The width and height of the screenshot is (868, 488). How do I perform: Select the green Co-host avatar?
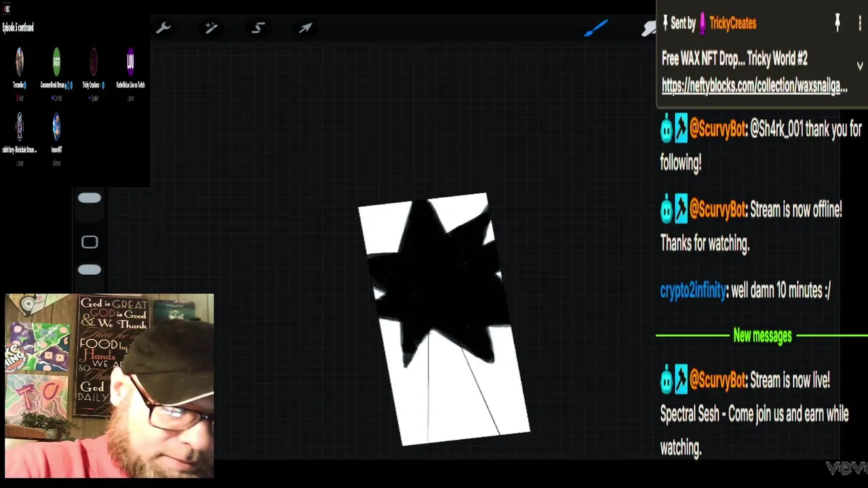pos(56,62)
